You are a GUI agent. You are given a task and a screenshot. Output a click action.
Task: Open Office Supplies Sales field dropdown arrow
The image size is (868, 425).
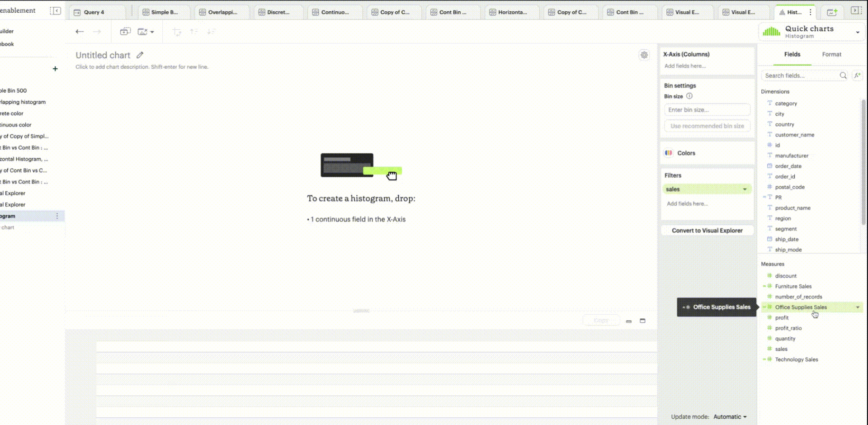pyautogui.click(x=858, y=307)
